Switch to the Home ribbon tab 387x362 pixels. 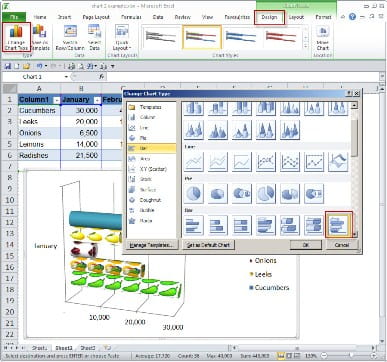[40, 17]
